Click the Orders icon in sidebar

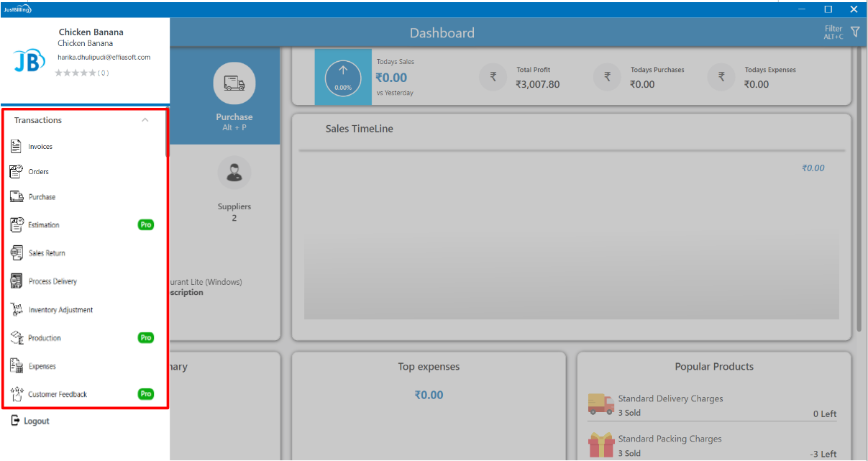tap(16, 172)
